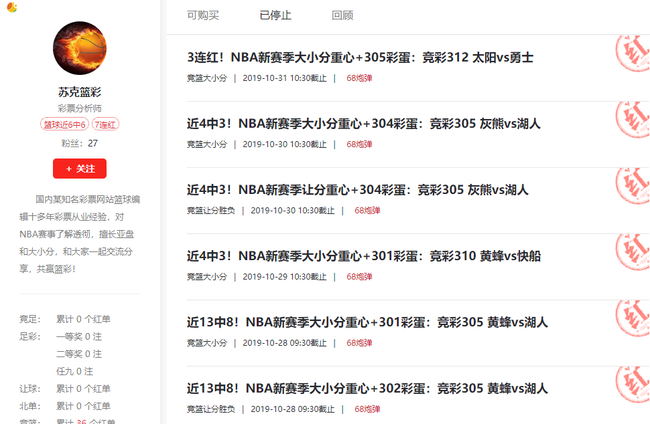Open article 3连红 竞彩312 太阳vs勇士
This screenshot has width=650, height=424.
360,57
